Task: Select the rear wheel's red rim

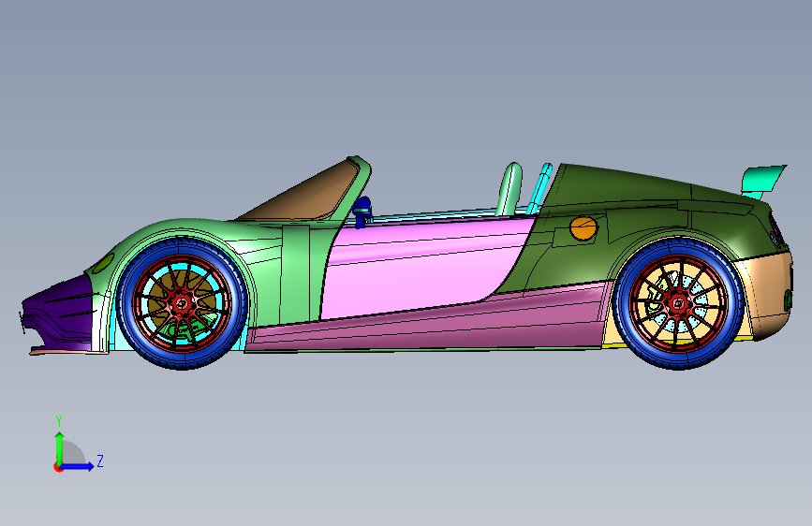Action: click(678, 304)
